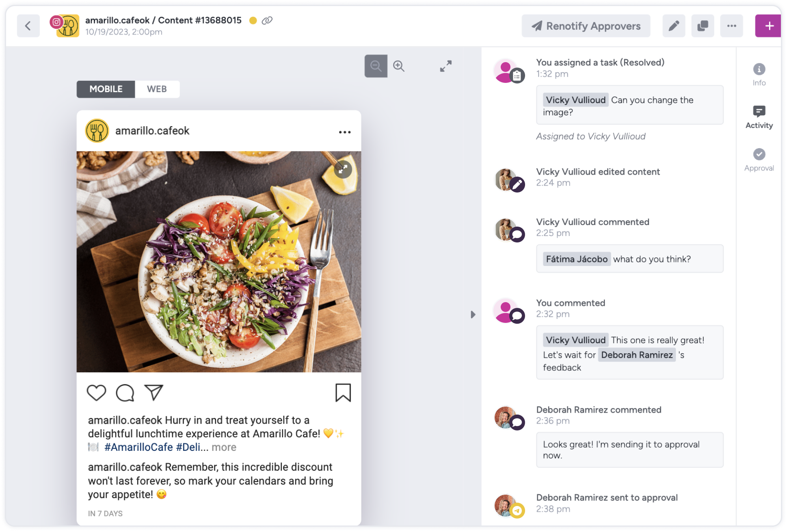Click the collapse activity sidebar arrow
The width and height of the screenshot is (787, 532).
pyautogui.click(x=473, y=314)
